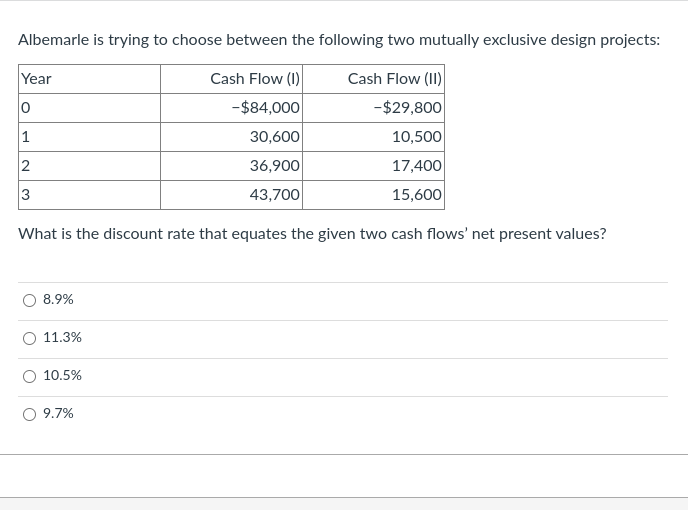Image resolution: width=688 pixels, height=510 pixels.
Task: Click the 11.3% answer label text
Action: 62,338
